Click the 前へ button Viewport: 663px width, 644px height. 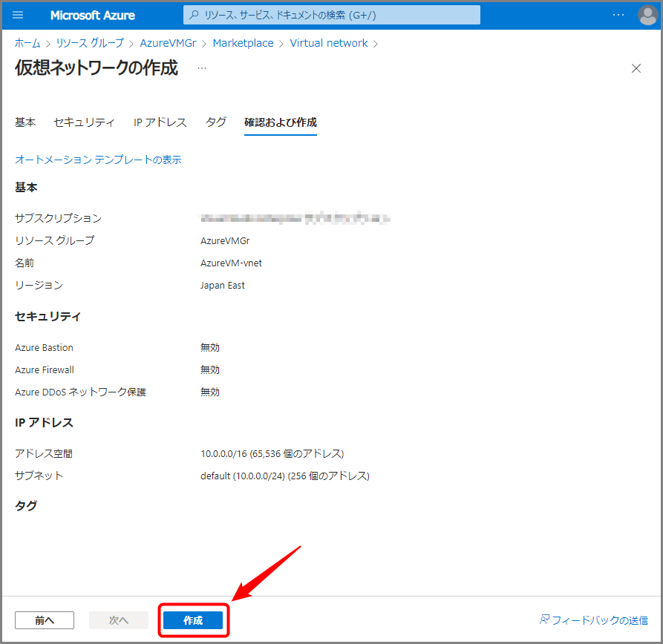tap(45, 620)
